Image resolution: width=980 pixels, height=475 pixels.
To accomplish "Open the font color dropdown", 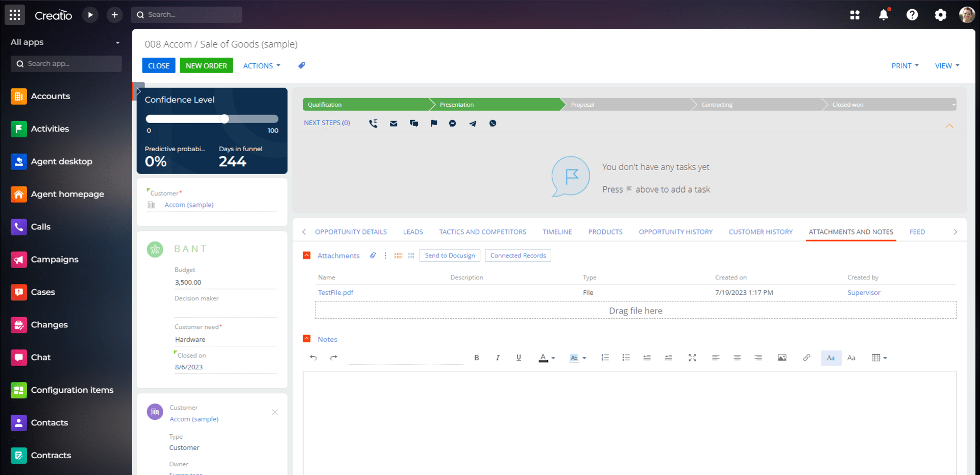I will pos(546,358).
